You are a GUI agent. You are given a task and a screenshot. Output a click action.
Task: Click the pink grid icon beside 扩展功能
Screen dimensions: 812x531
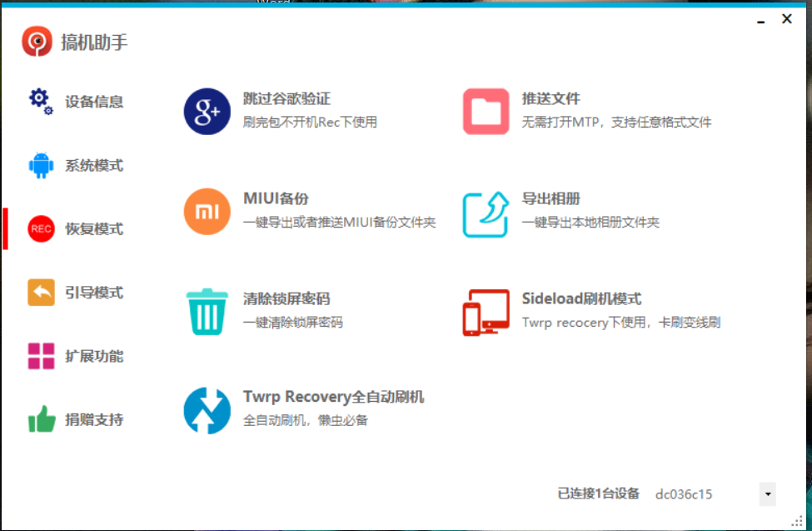click(40, 356)
